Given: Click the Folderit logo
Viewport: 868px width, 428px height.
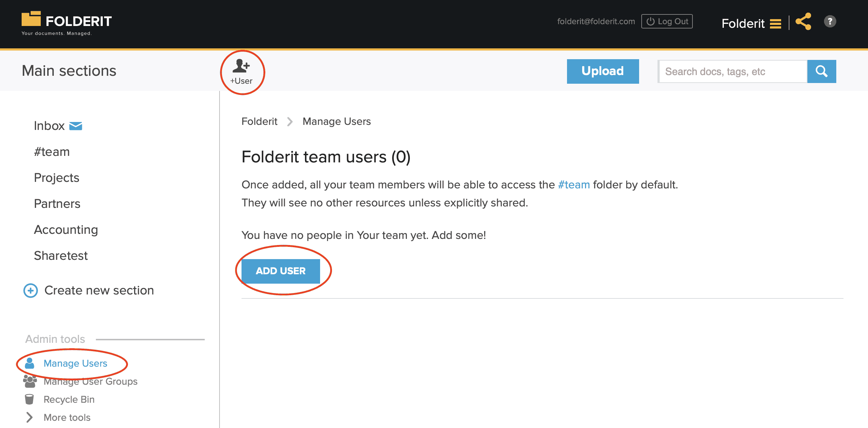Looking at the screenshot, I should (x=67, y=23).
